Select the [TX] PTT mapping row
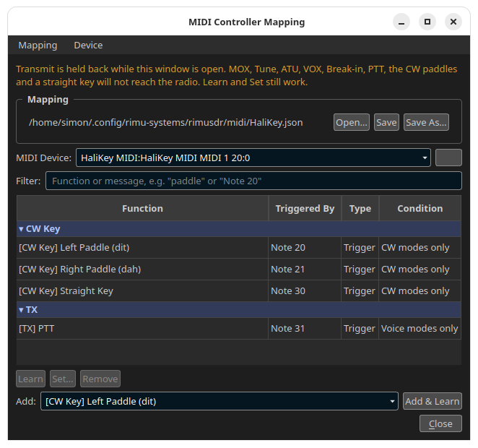 [239, 329]
